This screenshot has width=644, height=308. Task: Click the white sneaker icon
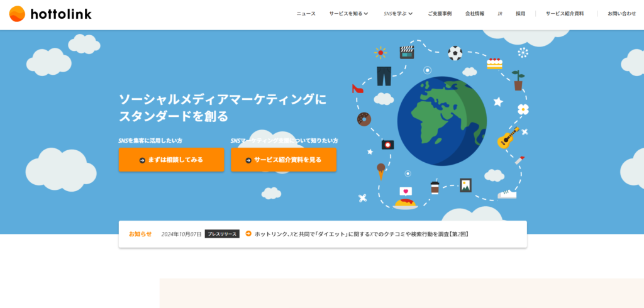(508, 194)
